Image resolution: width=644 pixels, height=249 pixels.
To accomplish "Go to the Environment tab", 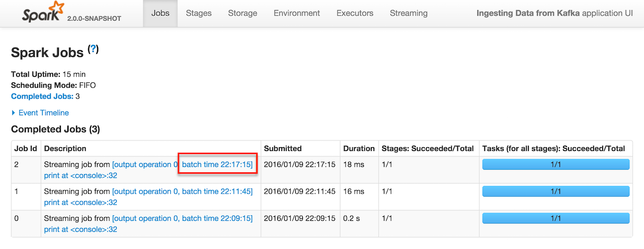I will click(296, 14).
